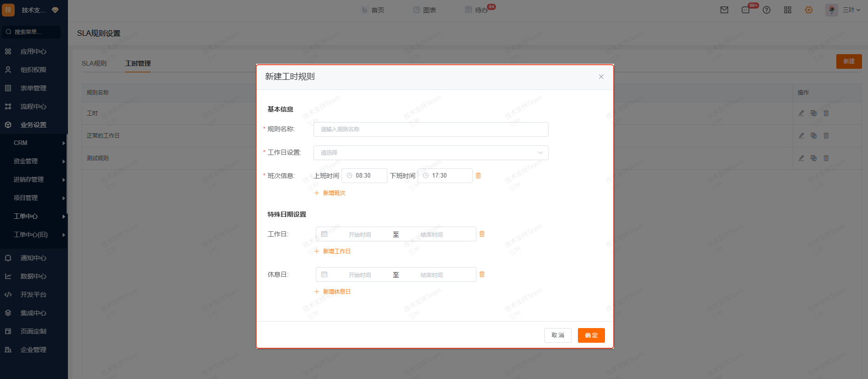Delete the 休息日 date range row

pyautogui.click(x=482, y=274)
